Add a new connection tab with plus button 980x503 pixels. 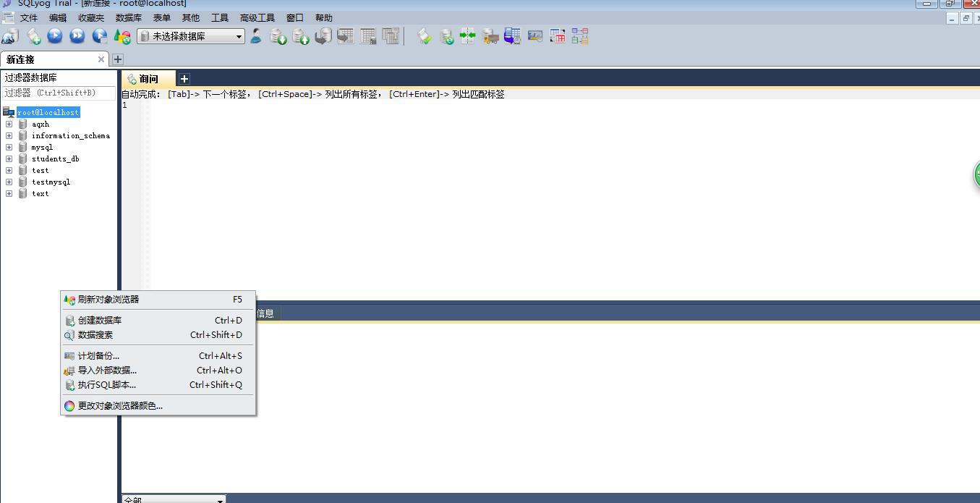118,59
